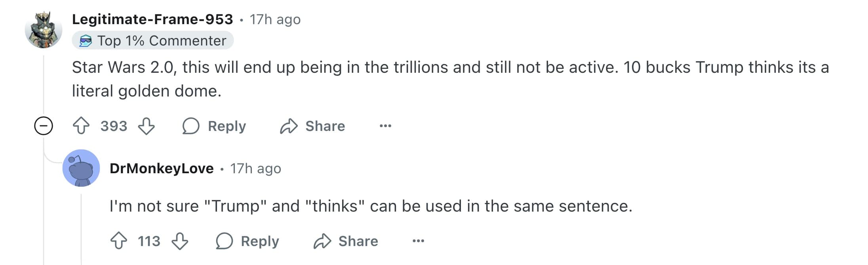This screenshot has width=868, height=265.
Task: Click the 113 vote count on reply
Action: pyautogui.click(x=149, y=241)
